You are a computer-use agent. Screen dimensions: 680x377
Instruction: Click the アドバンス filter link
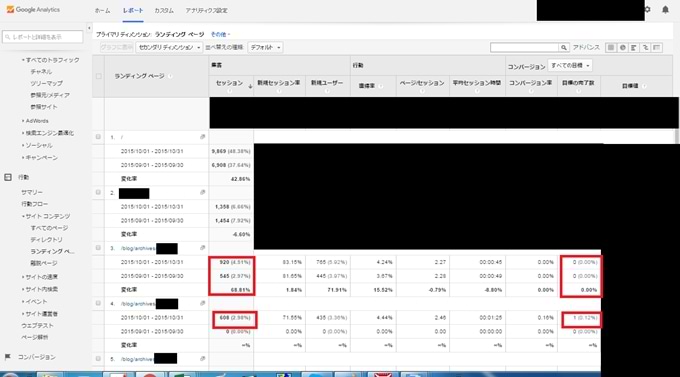(586, 47)
